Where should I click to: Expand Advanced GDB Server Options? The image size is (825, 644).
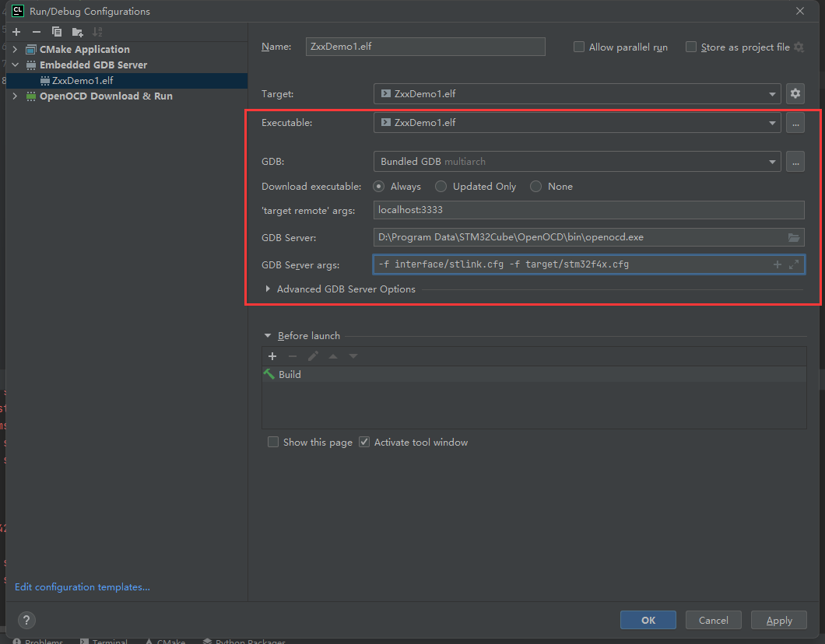tap(268, 289)
